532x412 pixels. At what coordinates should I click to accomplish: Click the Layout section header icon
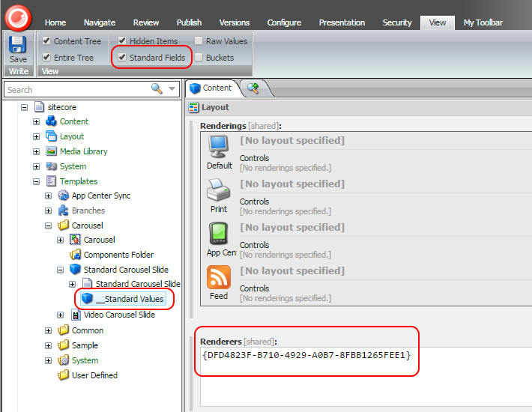pos(194,107)
